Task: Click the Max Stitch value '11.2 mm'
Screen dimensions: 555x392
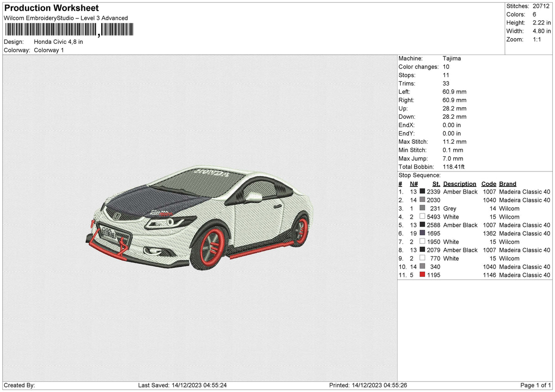Action: click(x=455, y=141)
